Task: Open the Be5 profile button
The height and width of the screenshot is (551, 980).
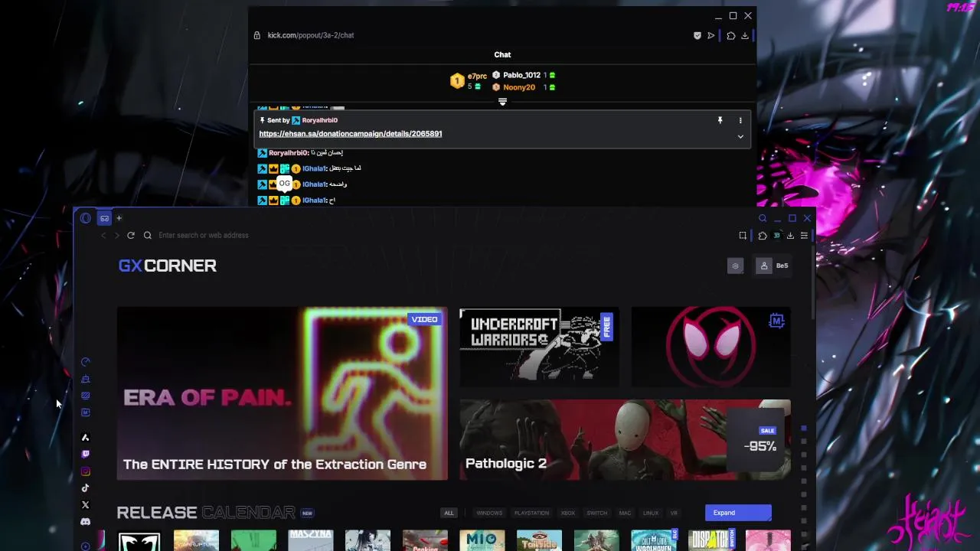Action: pos(773,266)
